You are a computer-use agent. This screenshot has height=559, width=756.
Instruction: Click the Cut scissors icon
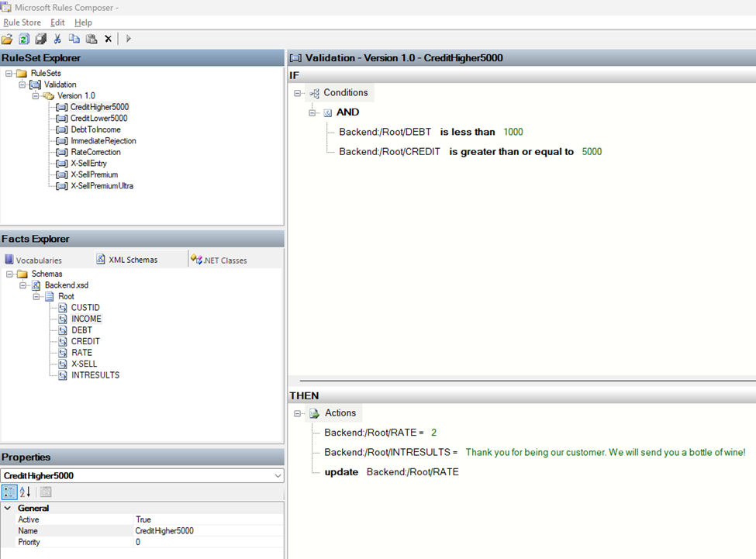tap(57, 39)
